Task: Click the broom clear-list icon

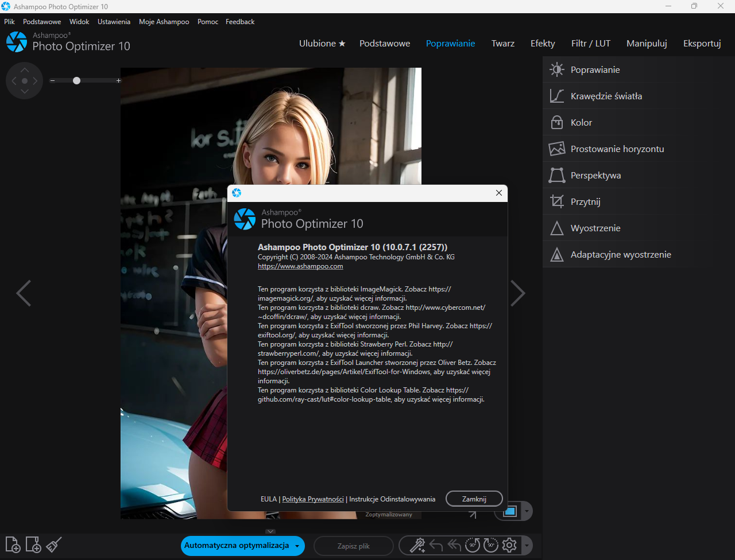Action: 54,545
